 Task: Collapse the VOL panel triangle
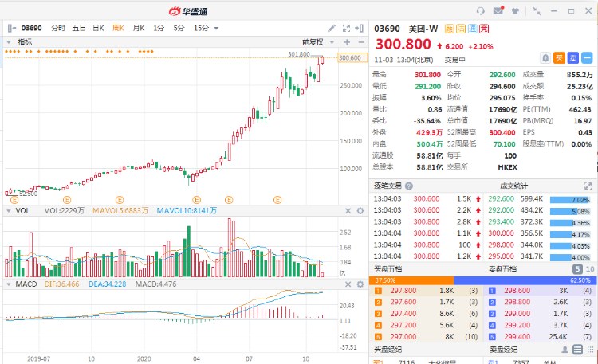coord(9,211)
